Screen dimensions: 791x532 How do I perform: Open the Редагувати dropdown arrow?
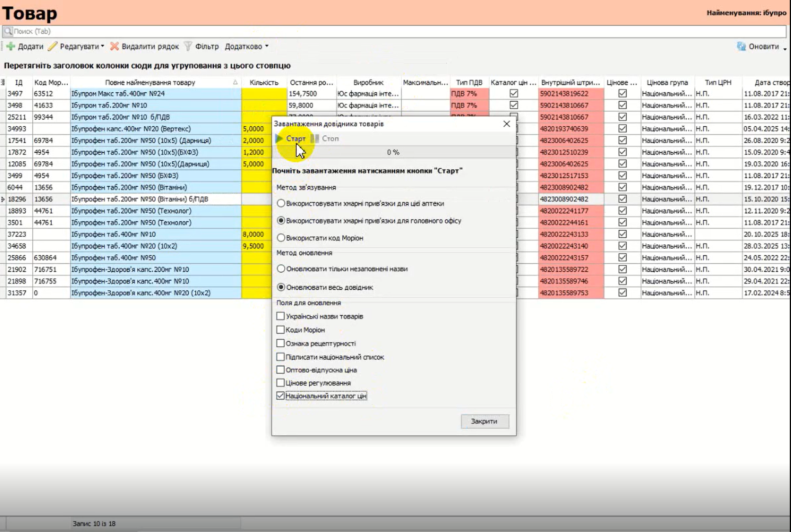click(x=102, y=46)
